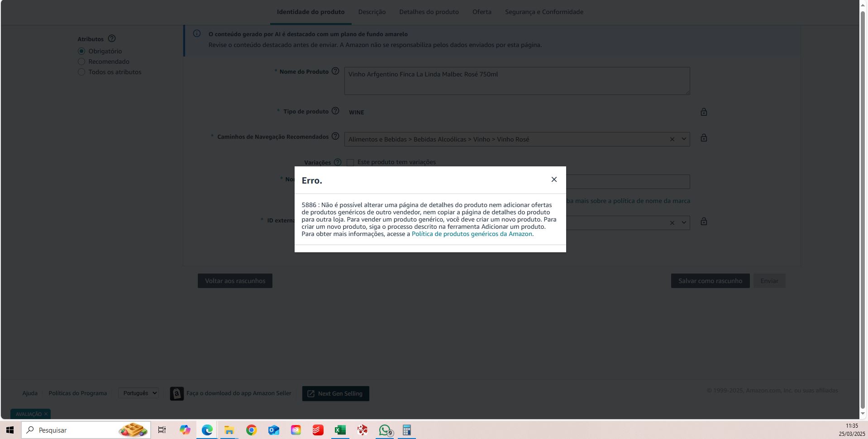This screenshot has width=868, height=439.
Task: Open Políticas do Programa footer link
Action: pos(78,393)
